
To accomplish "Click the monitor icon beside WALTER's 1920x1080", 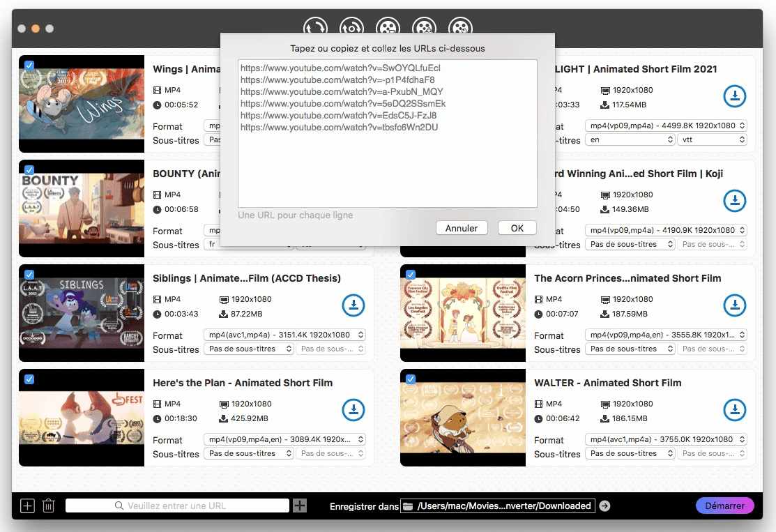I will [x=604, y=404].
